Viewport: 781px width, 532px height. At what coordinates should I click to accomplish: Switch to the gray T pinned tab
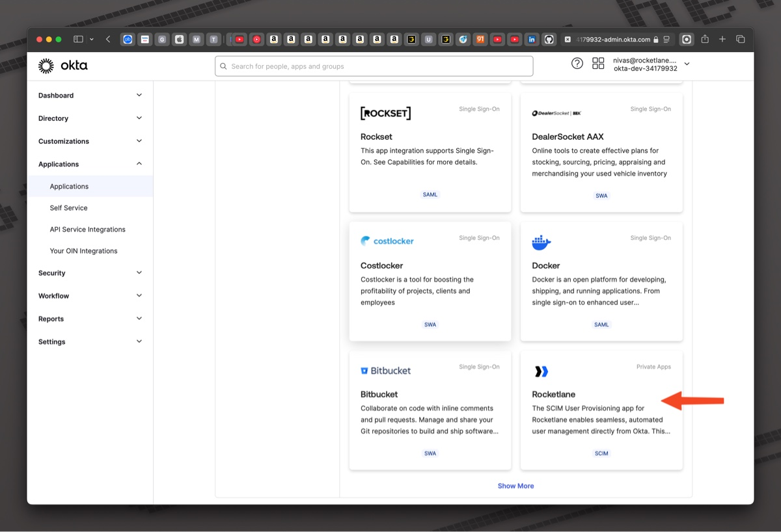pos(213,40)
